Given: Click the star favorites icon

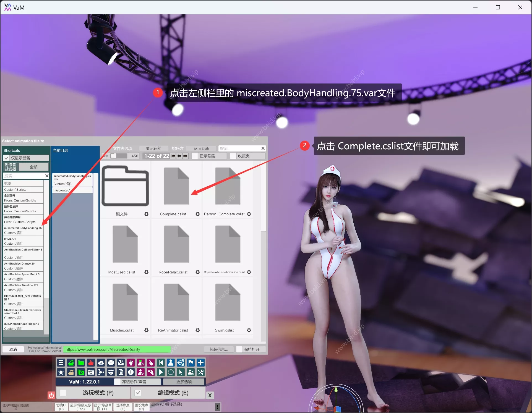Looking at the screenshot, I should tap(61, 372).
